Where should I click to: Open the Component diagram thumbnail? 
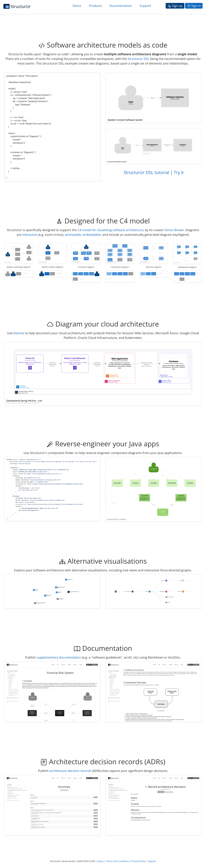tap(120, 254)
